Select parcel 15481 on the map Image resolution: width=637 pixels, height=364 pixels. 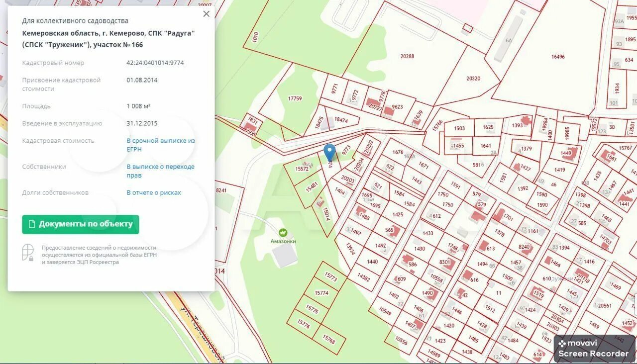point(312,187)
